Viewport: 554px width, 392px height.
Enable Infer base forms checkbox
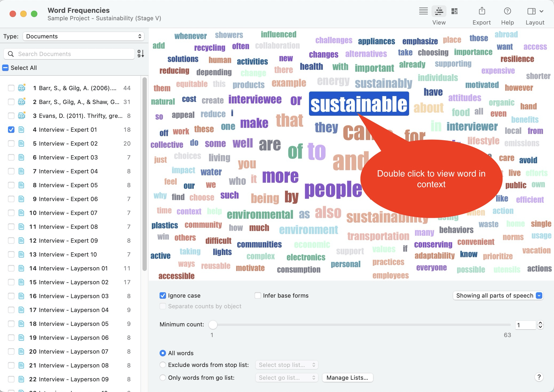pos(258,295)
